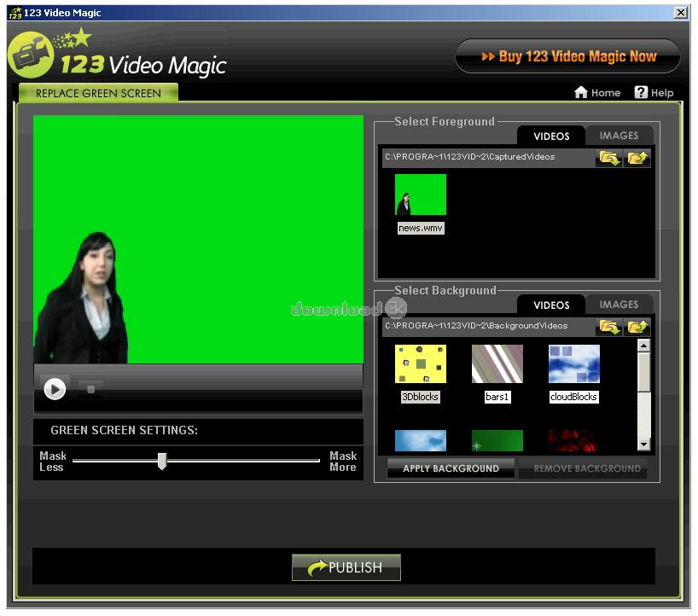
Task: Click the CapturedVideos foreground path field
Action: (x=488, y=157)
